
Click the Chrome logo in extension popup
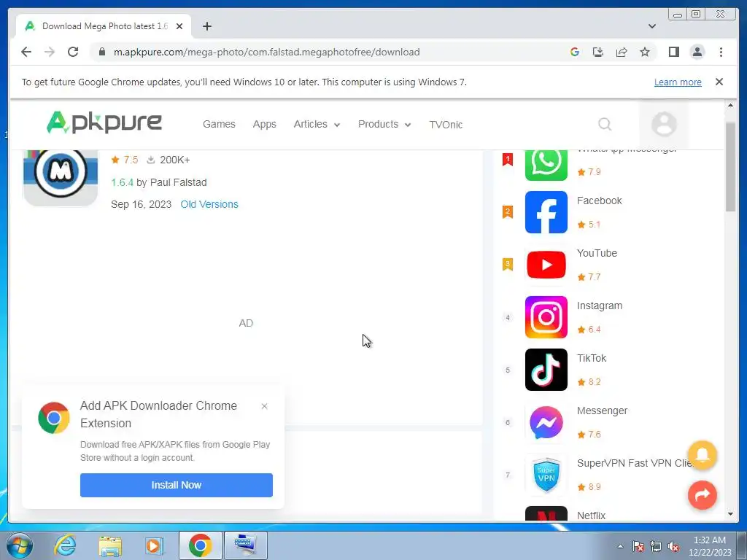pyautogui.click(x=54, y=418)
